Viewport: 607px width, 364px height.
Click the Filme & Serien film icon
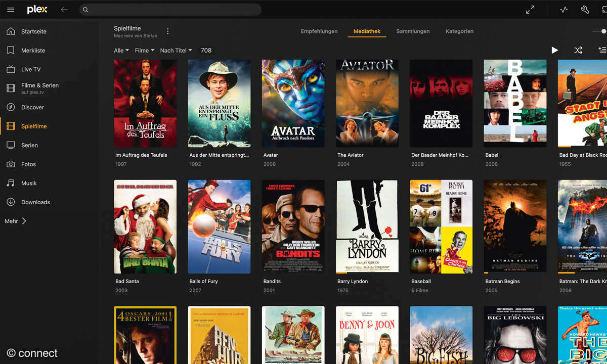click(x=11, y=88)
